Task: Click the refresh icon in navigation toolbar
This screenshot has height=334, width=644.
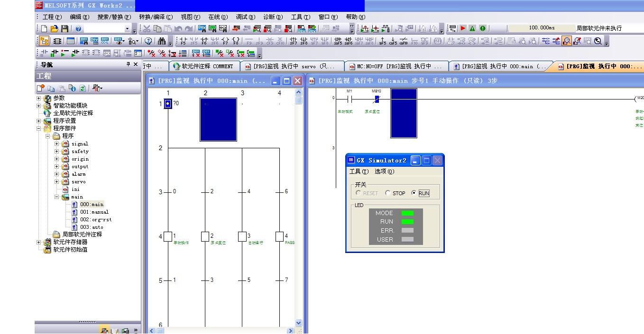Action: pyautogui.click(x=82, y=88)
